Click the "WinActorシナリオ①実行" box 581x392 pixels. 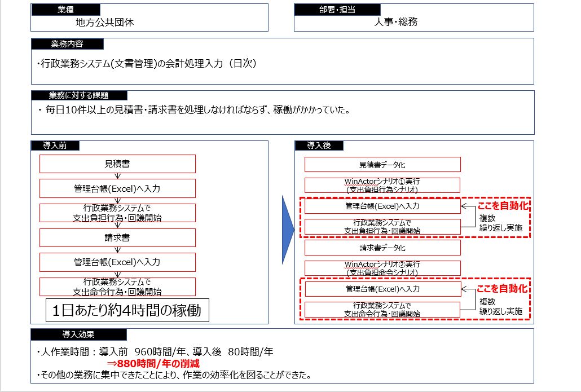(x=382, y=185)
